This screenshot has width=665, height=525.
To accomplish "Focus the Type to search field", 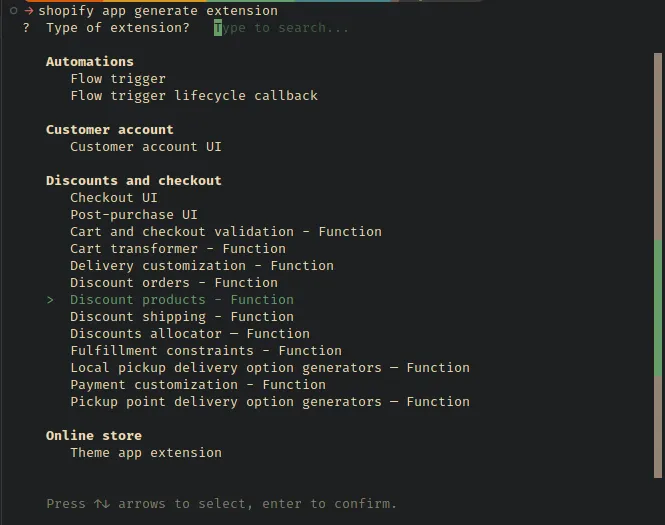I will click(x=281, y=28).
